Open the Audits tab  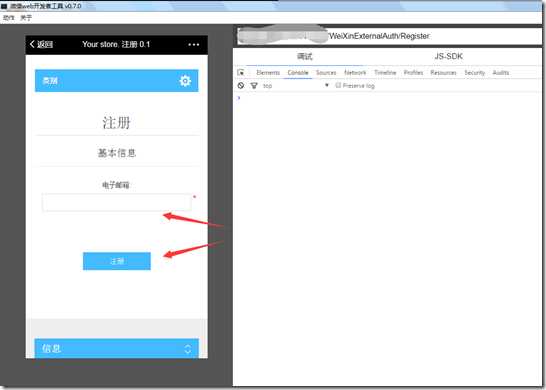click(500, 72)
